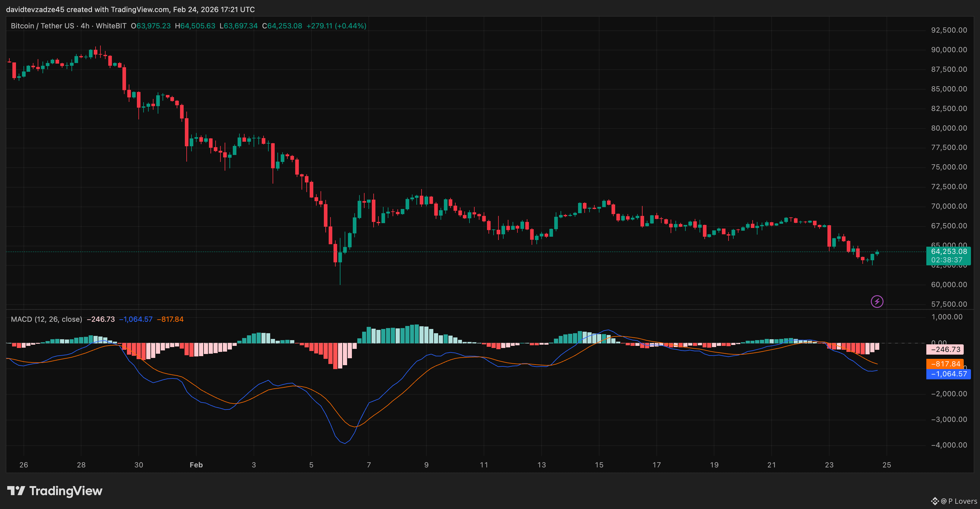
Task: Click date 15 on the time axis
Action: tap(599, 465)
